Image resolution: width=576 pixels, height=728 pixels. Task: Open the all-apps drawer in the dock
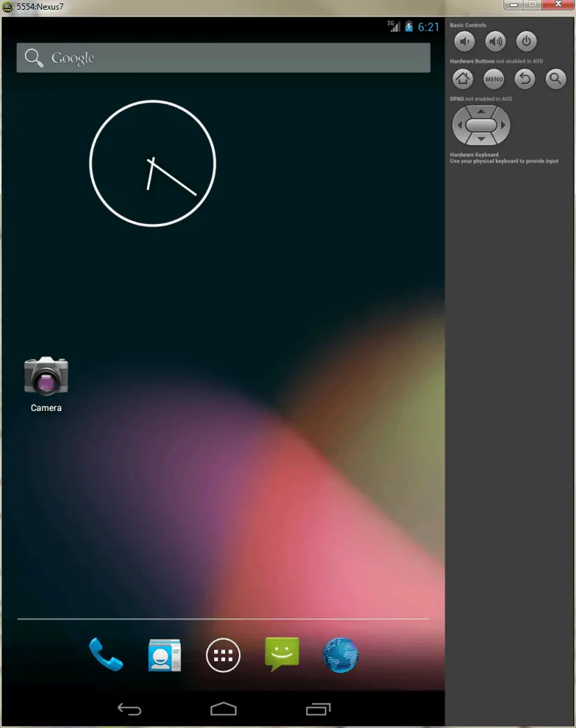point(223,655)
